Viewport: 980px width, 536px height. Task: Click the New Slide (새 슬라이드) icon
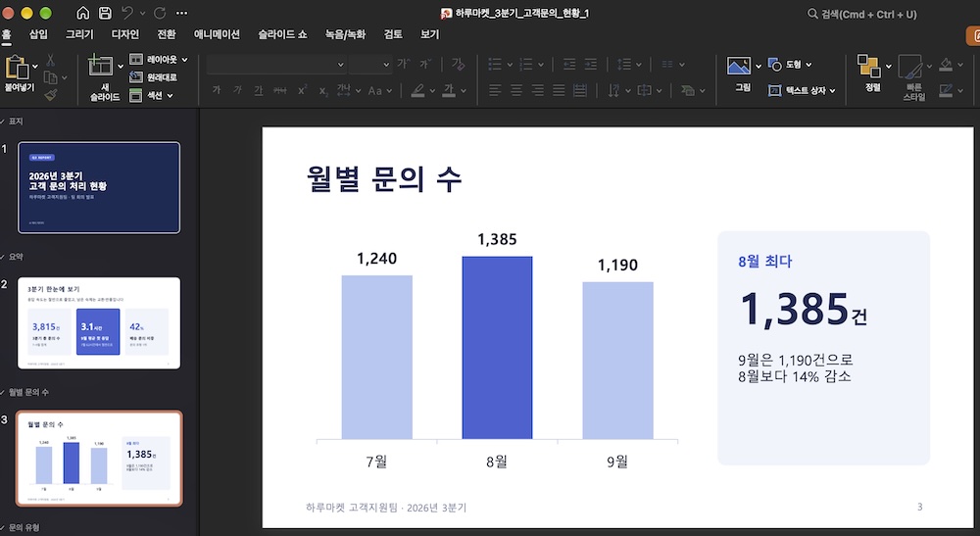tap(100, 65)
